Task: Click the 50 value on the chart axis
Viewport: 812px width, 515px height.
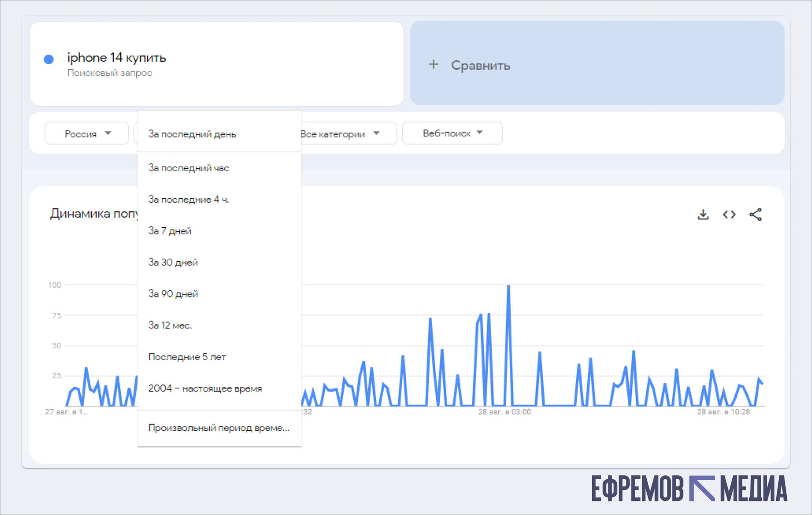Action: (57, 346)
